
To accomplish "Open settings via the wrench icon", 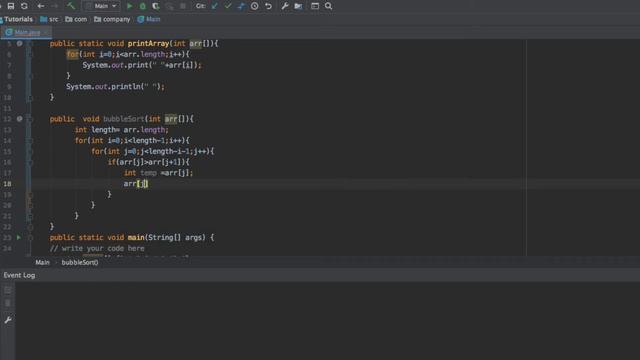I will [x=284, y=6].
